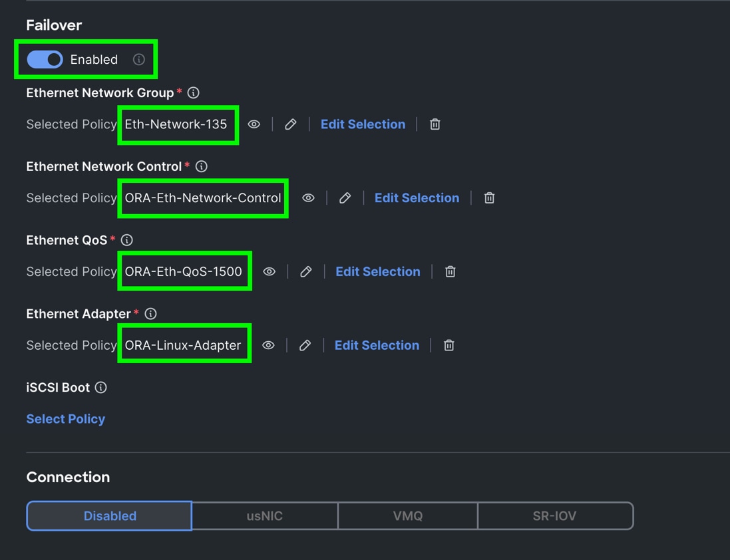This screenshot has height=560, width=730.
Task: Show info tooltip for iSCSI Boot
Action: [x=101, y=388]
